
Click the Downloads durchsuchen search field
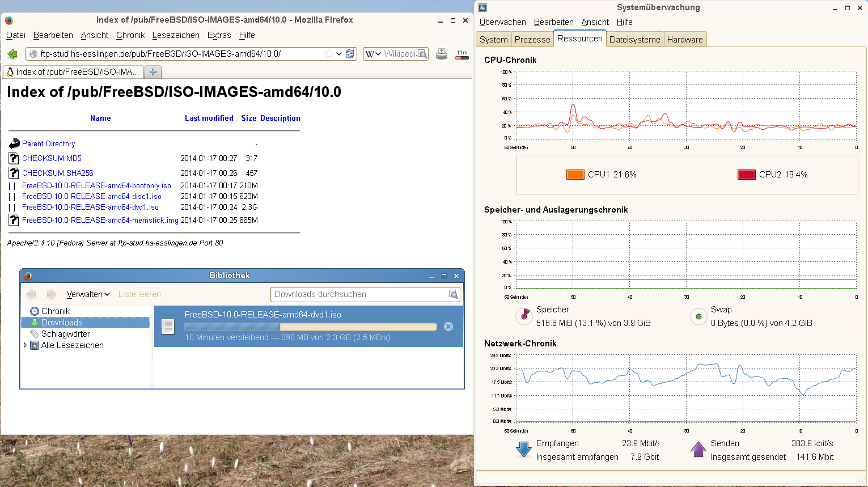point(365,294)
